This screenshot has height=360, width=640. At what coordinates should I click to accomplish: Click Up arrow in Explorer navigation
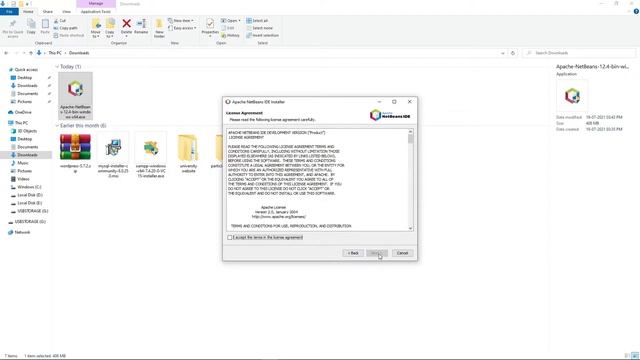(31, 53)
